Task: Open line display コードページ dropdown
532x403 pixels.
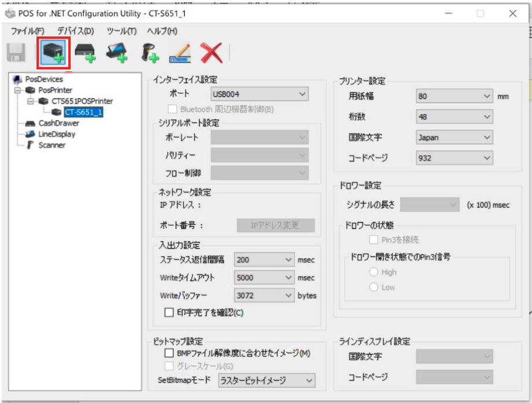Action: pyautogui.click(x=454, y=377)
